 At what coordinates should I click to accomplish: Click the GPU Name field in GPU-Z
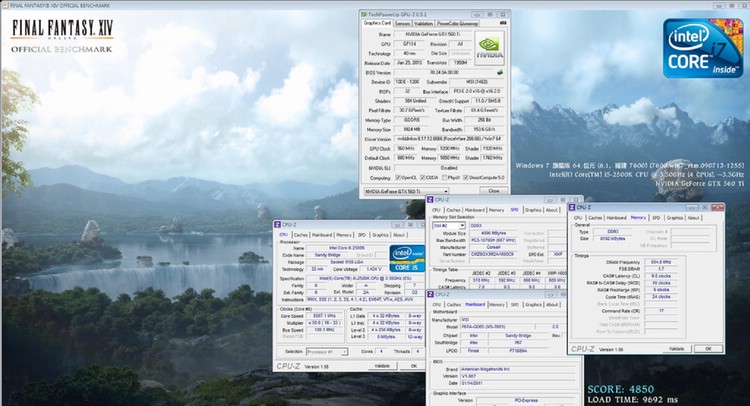tap(433, 34)
